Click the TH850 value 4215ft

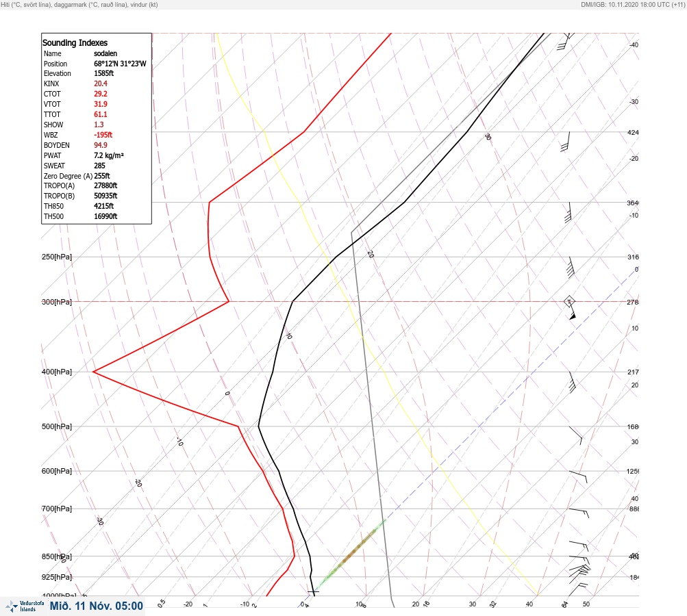[104, 206]
